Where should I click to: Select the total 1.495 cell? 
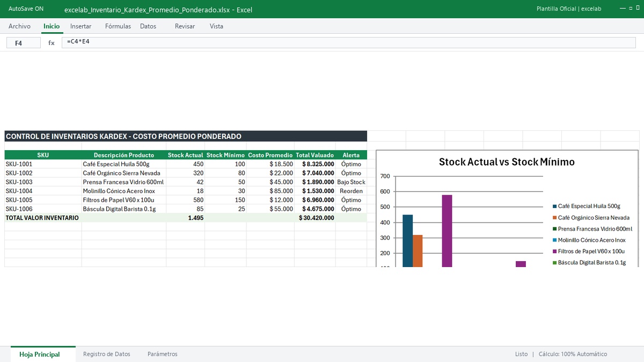(x=186, y=218)
